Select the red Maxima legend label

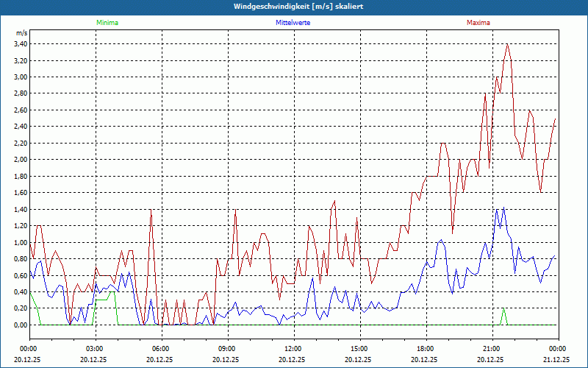[478, 23]
